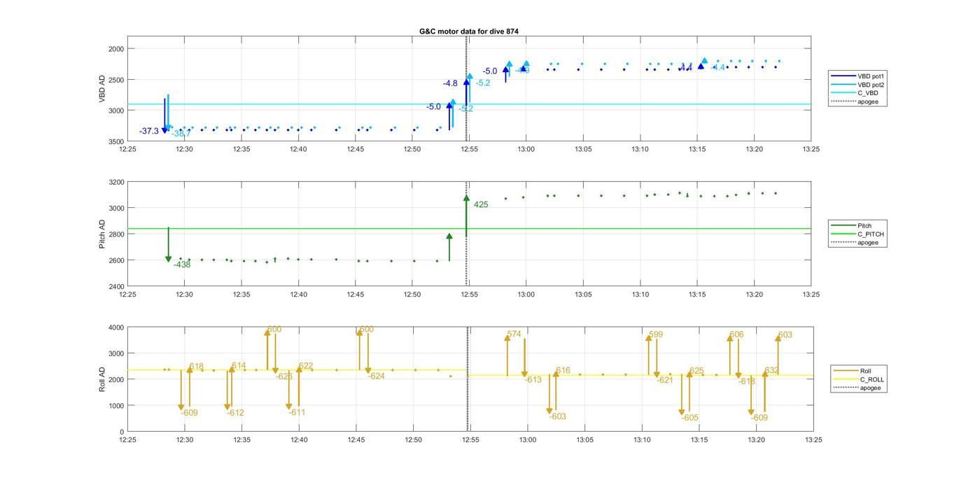
Task: Click the '599' roll annotation
Action: (x=656, y=335)
